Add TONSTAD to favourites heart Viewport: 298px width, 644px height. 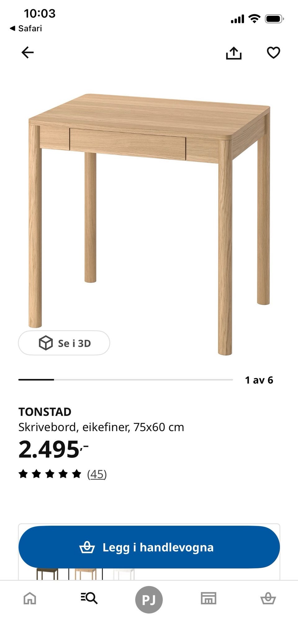273,52
